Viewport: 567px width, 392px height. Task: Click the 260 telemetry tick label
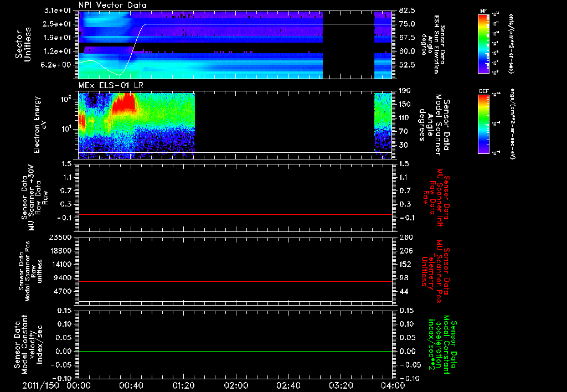405,237
